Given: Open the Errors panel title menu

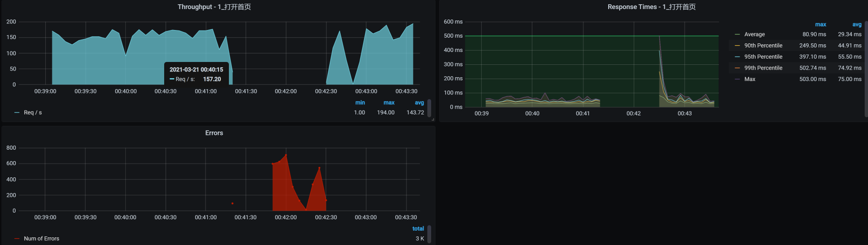Looking at the screenshot, I should 214,133.
